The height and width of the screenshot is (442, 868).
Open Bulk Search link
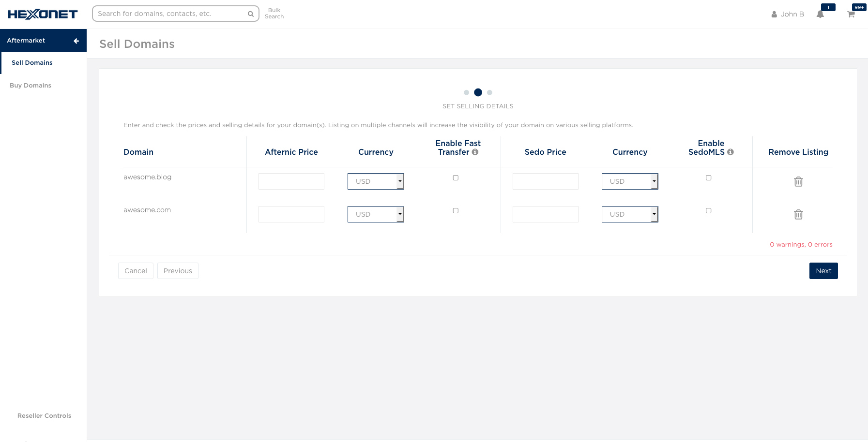point(274,14)
